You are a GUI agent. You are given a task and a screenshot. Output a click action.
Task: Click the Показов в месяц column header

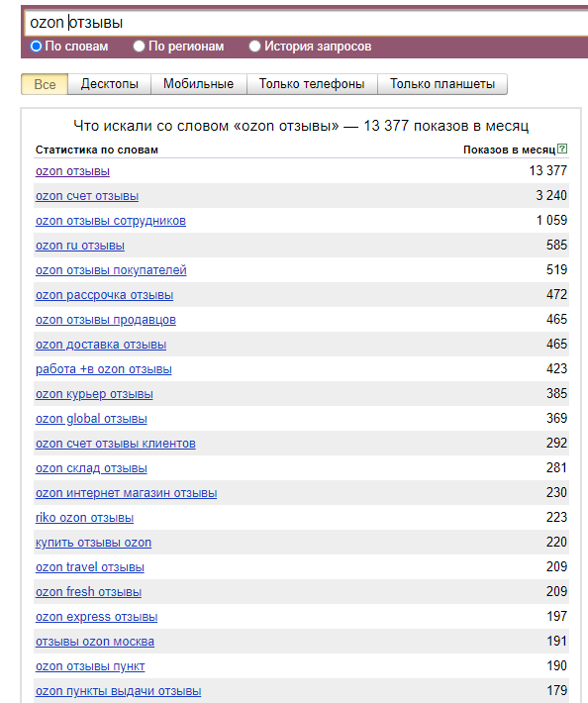pyautogui.click(x=509, y=150)
